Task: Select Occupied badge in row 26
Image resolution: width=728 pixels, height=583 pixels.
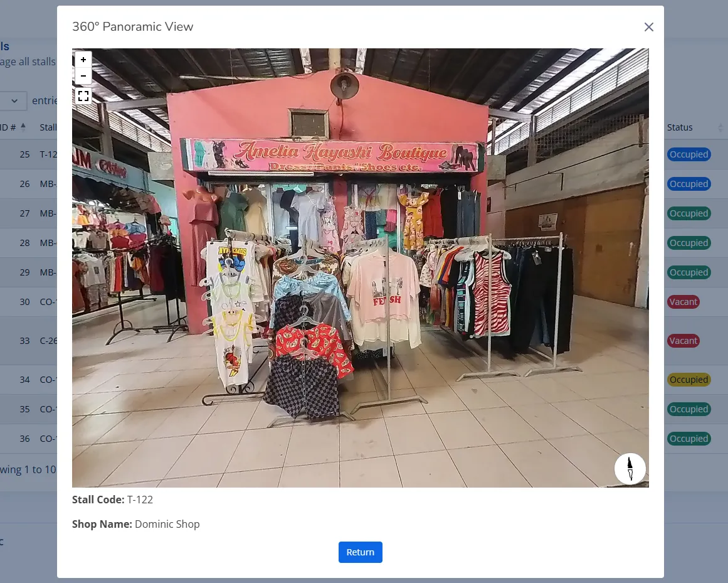Action: [688, 184]
